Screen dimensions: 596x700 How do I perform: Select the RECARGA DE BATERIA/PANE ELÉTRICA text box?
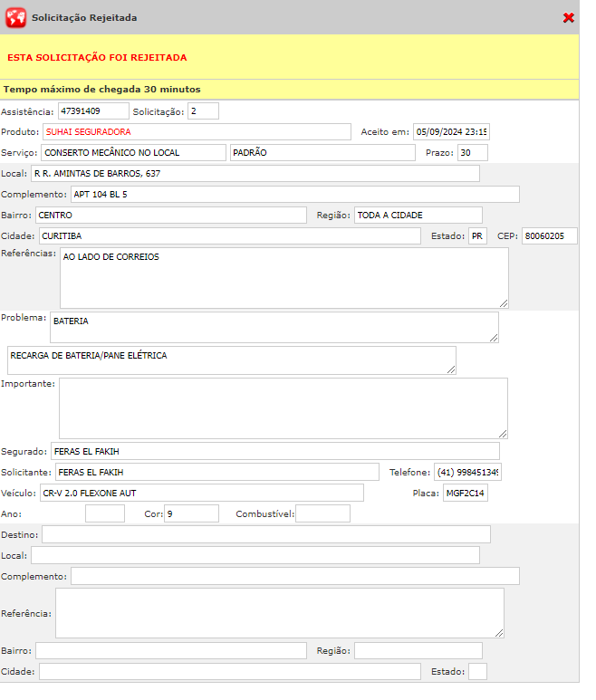pyautogui.click(x=231, y=360)
